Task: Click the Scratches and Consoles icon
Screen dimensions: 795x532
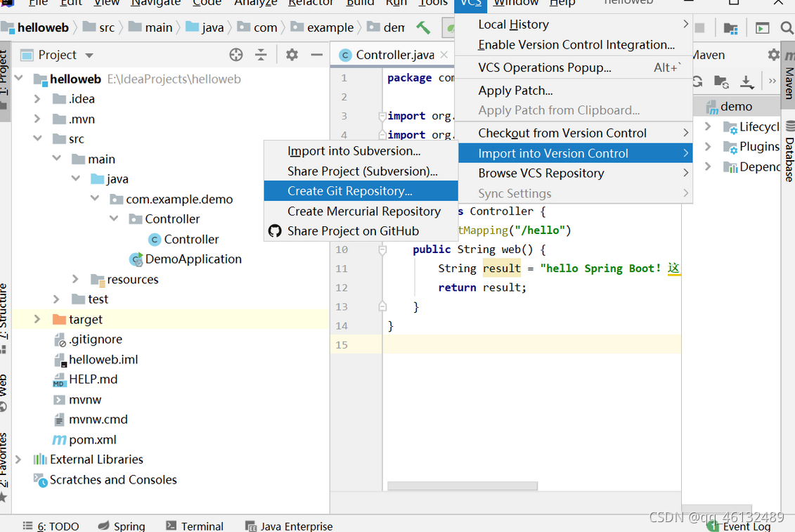Action: coord(40,480)
